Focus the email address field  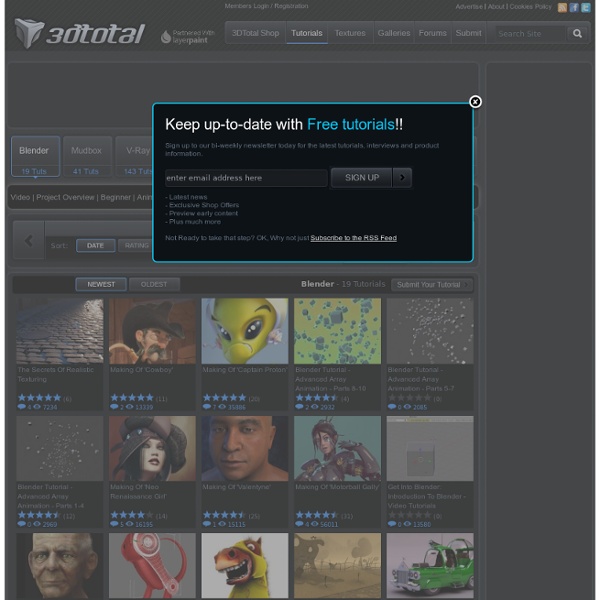[246, 178]
